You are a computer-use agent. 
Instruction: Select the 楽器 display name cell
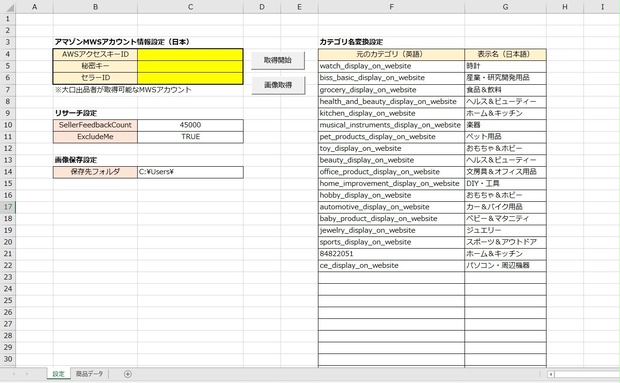click(x=505, y=125)
